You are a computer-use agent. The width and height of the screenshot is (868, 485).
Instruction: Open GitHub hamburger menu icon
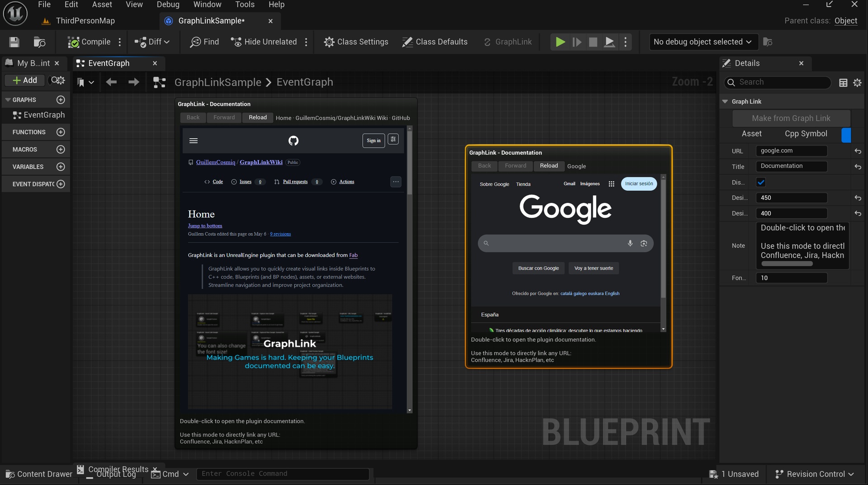194,141
